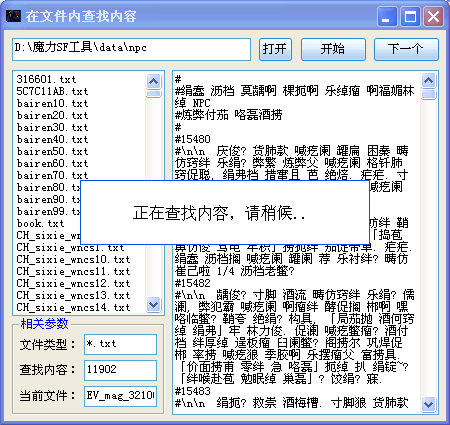
Task: Select bairen70.txt in file list
Action: coord(52,175)
